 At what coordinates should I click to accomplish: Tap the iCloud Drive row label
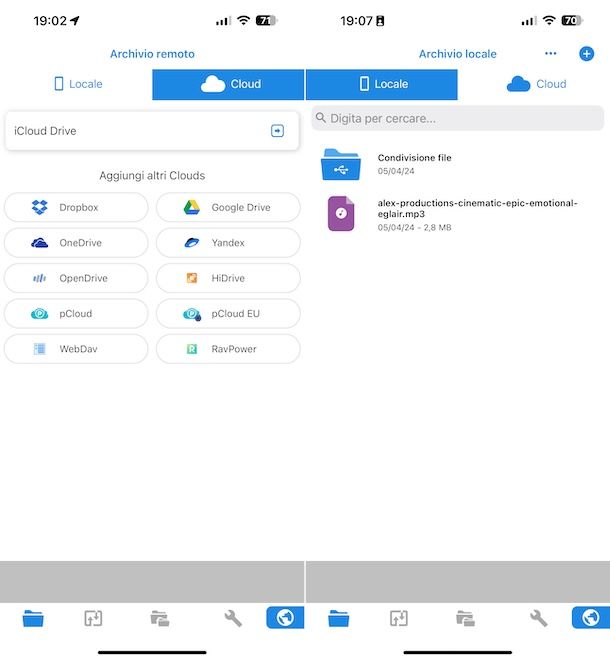point(45,131)
